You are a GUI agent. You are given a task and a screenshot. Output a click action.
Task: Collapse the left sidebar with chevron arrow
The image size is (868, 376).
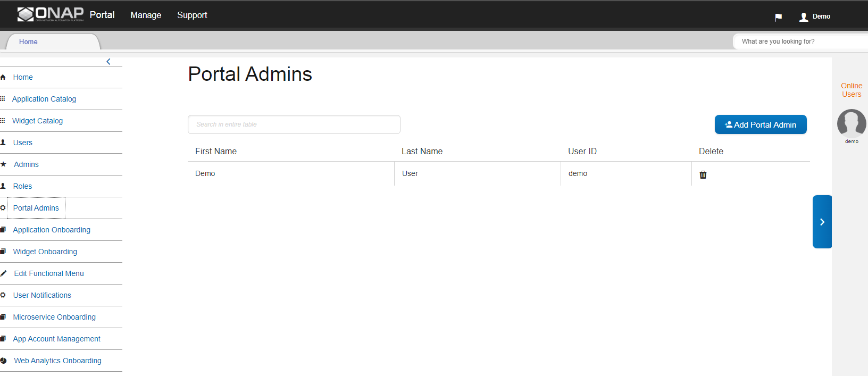(x=108, y=62)
